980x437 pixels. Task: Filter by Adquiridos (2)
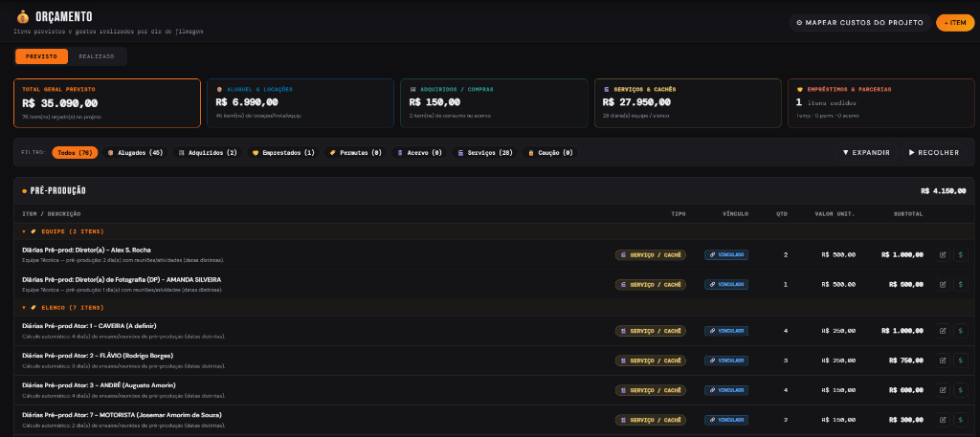click(x=208, y=152)
